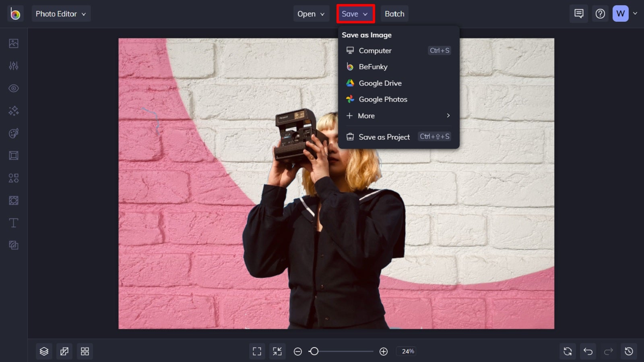
Task: Open the Touch Up tool
Action: (x=13, y=88)
